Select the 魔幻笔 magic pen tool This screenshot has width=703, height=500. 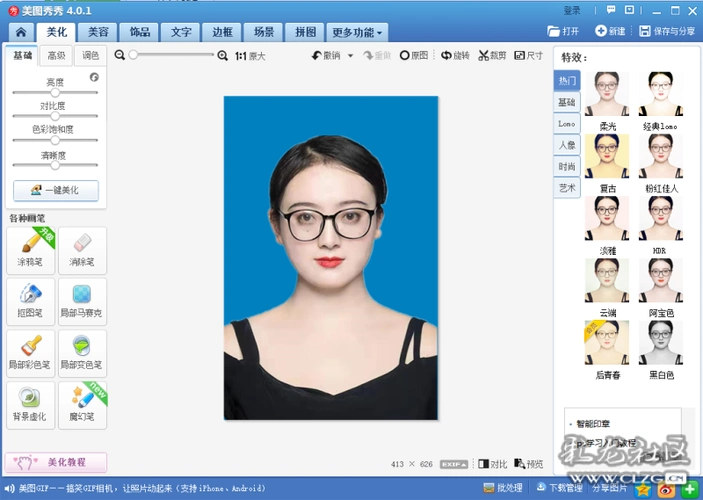tap(82, 406)
